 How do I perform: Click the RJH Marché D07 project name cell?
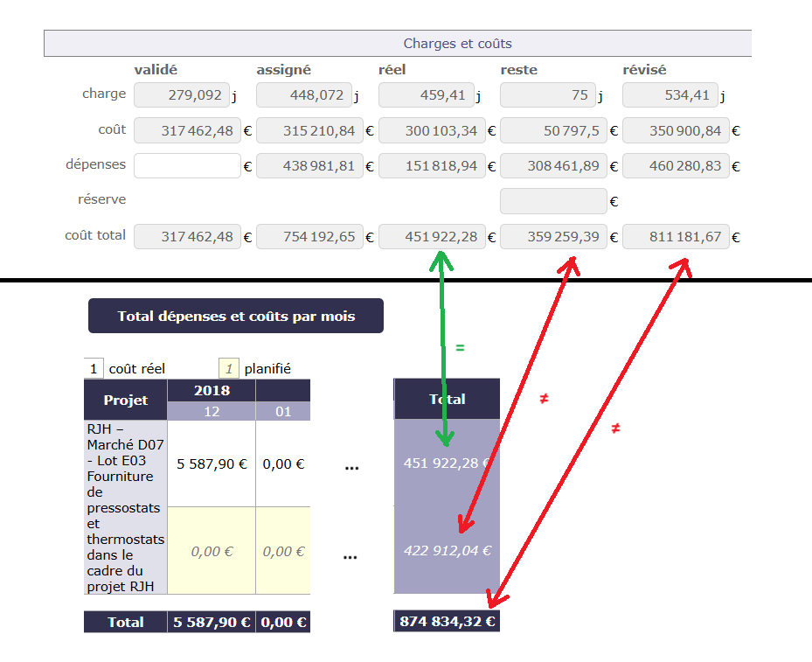coord(126,507)
